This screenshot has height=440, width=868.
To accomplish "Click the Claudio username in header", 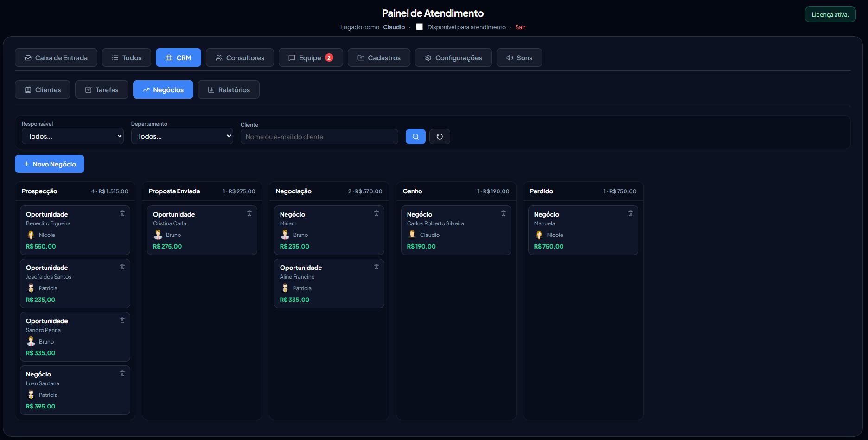I will pyautogui.click(x=394, y=27).
